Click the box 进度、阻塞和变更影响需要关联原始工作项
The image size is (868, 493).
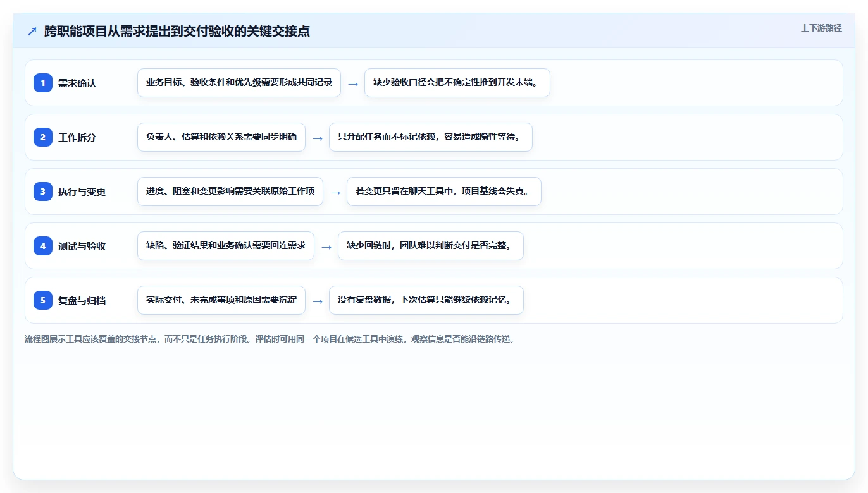230,192
